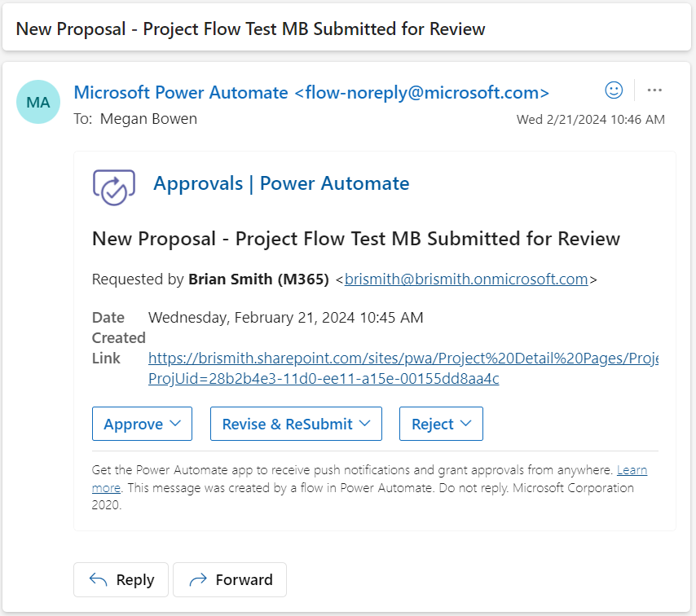Expand the Reject dropdown
This screenshot has width=696, height=616.
pyautogui.click(x=441, y=424)
